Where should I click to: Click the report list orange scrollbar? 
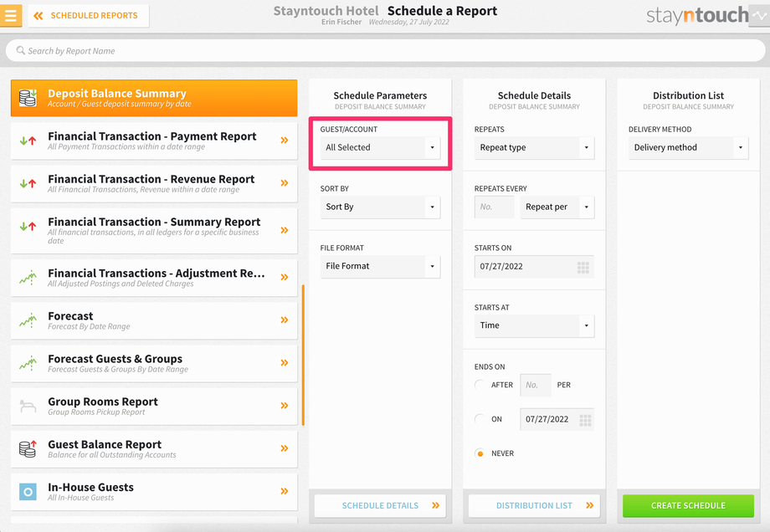[303, 355]
